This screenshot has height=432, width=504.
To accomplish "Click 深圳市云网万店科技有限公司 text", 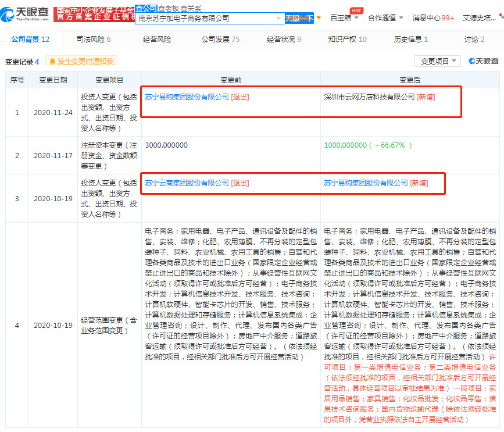I will 369,97.
